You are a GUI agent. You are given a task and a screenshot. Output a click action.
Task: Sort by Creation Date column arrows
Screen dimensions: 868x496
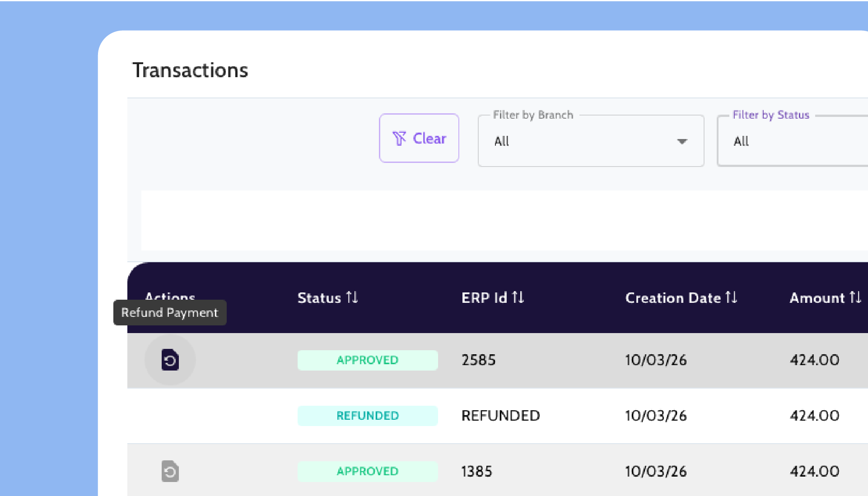tap(731, 297)
